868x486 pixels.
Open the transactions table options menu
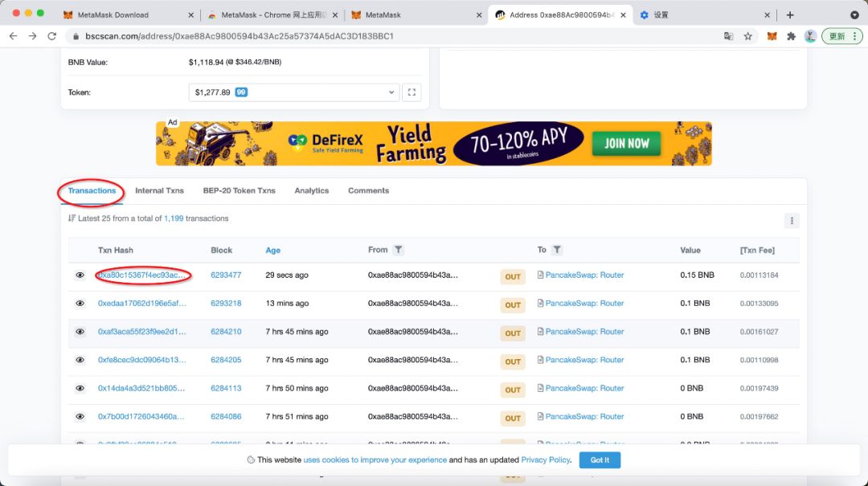[792, 221]
